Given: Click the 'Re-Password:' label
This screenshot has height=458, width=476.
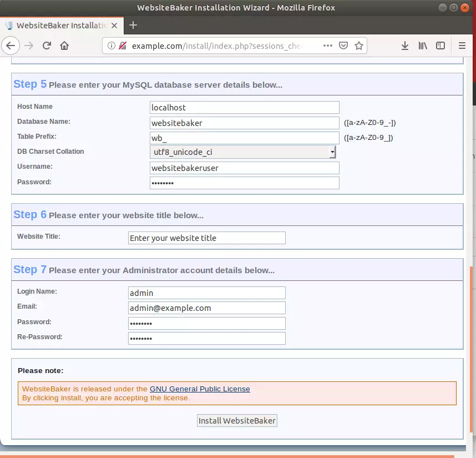Looking at the screenshot, I should click(x=40, y=337).
